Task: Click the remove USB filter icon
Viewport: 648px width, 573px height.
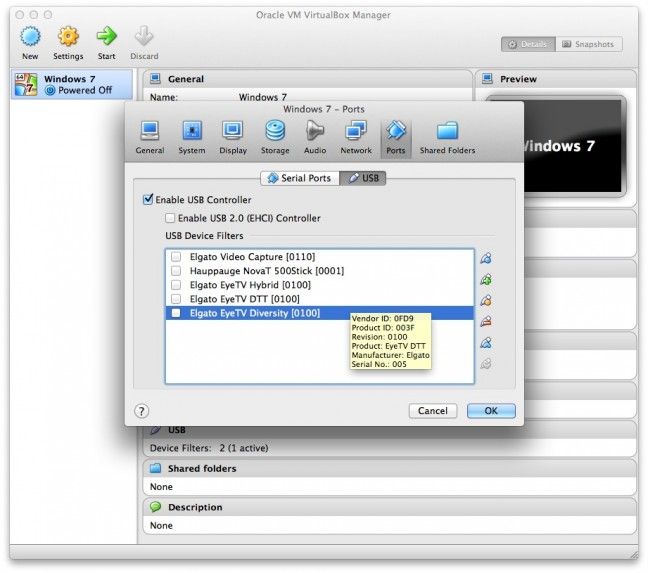Action: (486, 321)
